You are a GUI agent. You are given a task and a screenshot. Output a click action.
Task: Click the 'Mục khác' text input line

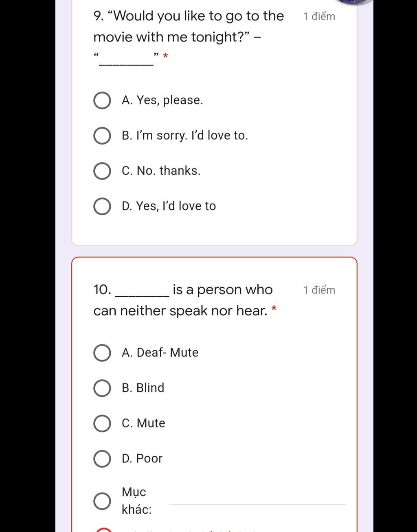257,500
